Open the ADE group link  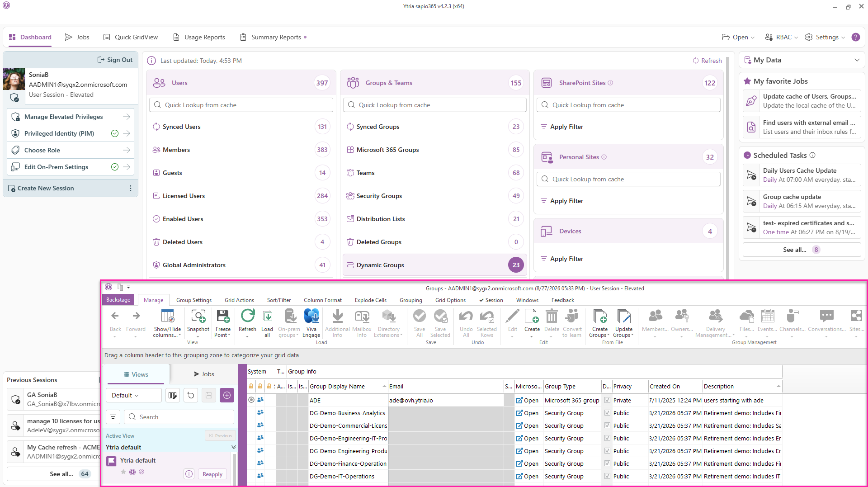click(528, 400)
